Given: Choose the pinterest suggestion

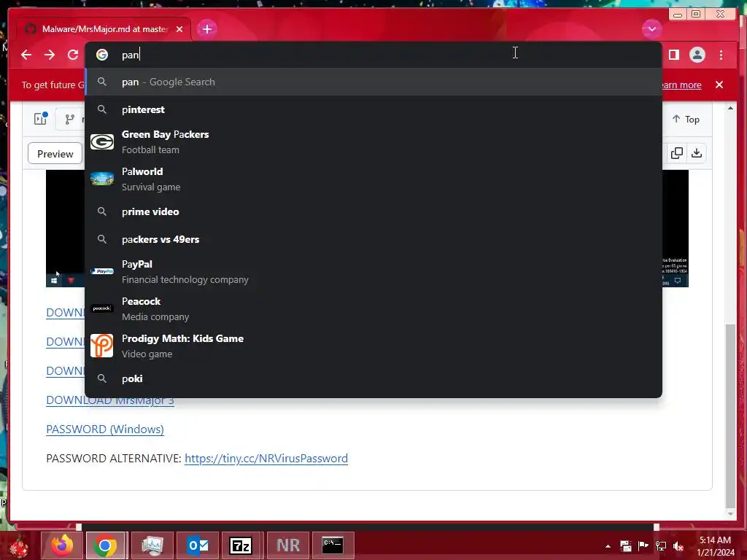Looking at the screenshot, I should tap(373, 109).
